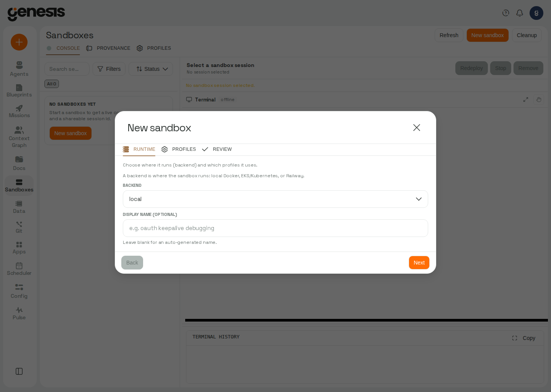The width and height of the screenshot is (551, 392).
Task: Open CONSOLE tab on Sandboxes page
Action: (63, 48)
